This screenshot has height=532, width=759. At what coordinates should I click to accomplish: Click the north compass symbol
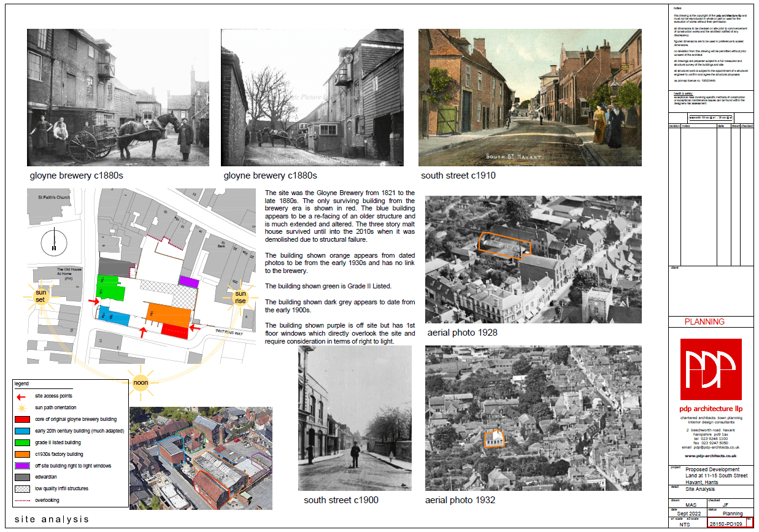(x=54, y=243)
